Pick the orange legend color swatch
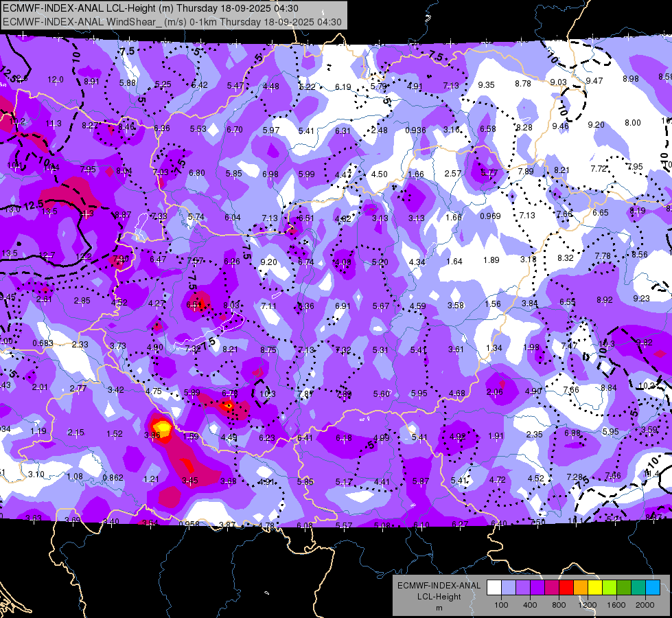The image size is (672, 618). [581, 588]
